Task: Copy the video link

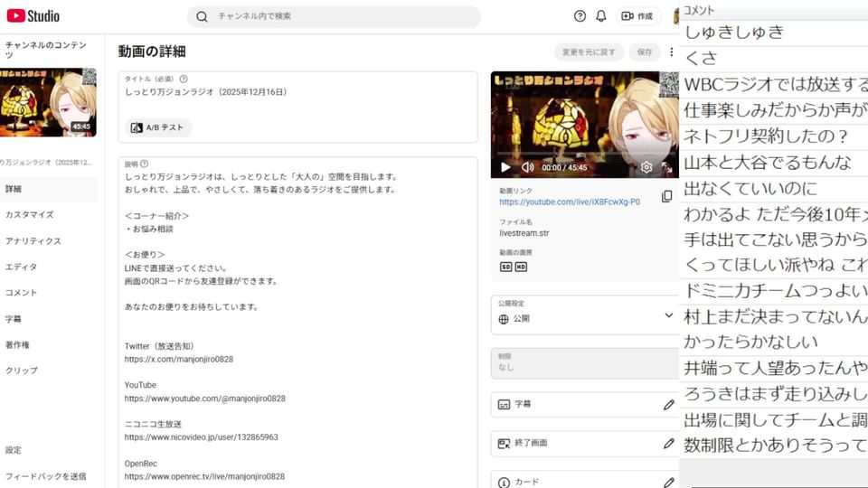Action: point(666,196)
